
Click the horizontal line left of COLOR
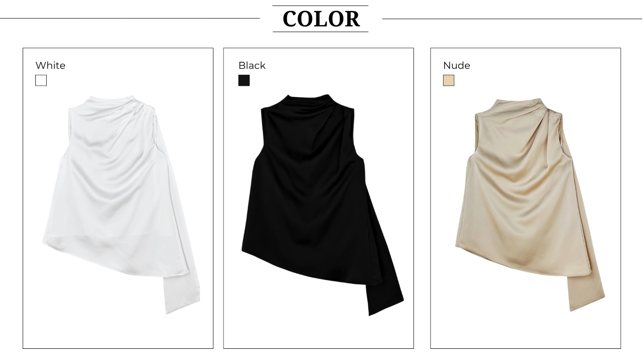coord(130,18)
